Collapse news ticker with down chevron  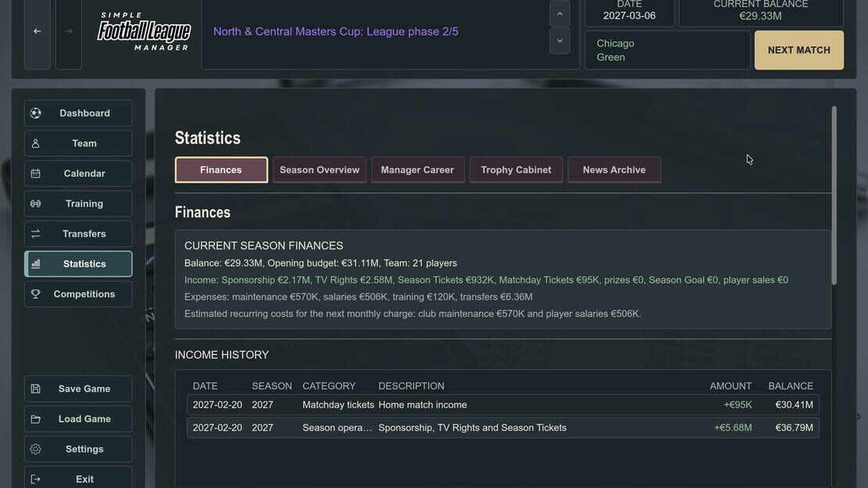click(560, 41)
